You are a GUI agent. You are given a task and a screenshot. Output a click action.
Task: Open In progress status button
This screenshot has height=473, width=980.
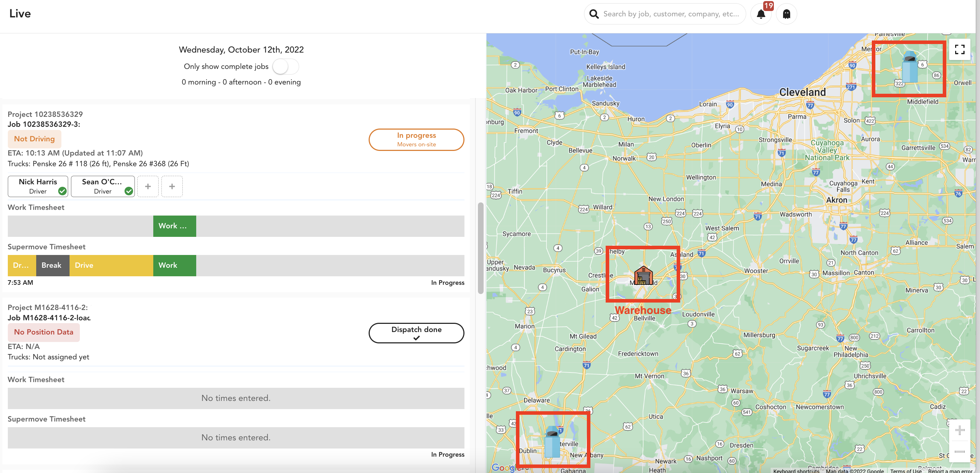coord(416,140)
